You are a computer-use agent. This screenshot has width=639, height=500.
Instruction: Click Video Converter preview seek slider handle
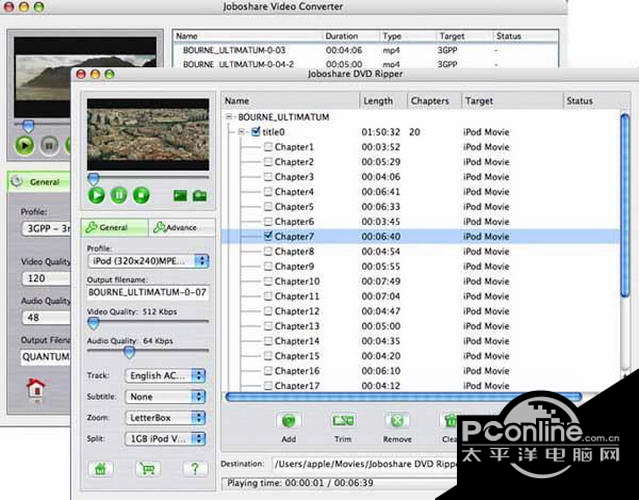point(28,126)
